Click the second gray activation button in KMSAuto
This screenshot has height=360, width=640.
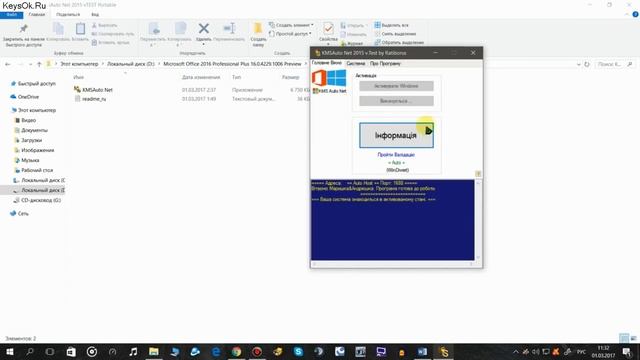coord(396,101)
